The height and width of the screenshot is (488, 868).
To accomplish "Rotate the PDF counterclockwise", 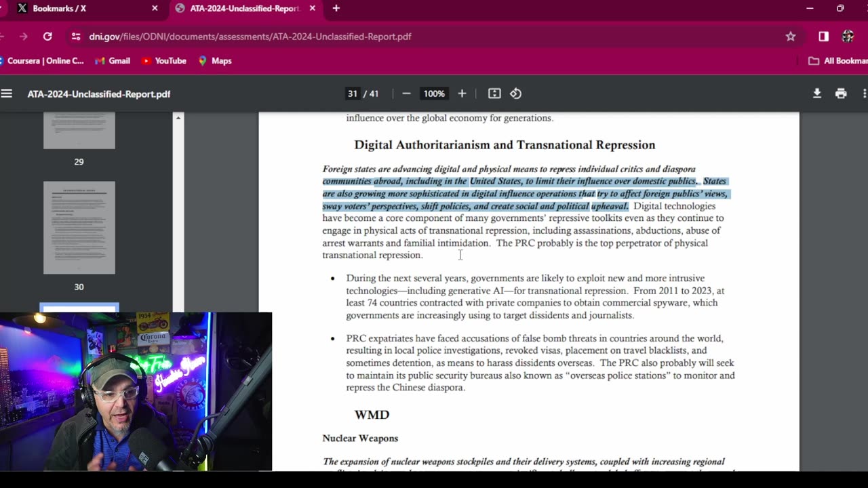I will pyautogui.click(x=516, y=94).
